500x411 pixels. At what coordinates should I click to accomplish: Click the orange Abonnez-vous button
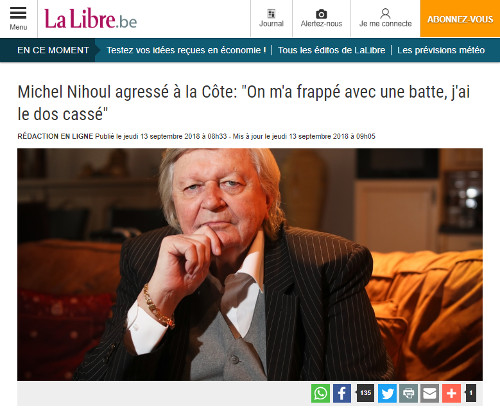pos(460,18)
